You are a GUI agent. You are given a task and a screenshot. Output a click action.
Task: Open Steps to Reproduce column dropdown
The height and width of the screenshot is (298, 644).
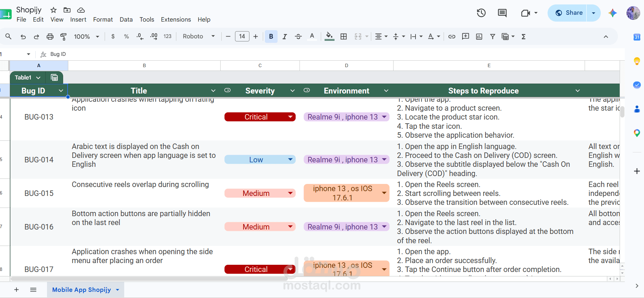577,91
